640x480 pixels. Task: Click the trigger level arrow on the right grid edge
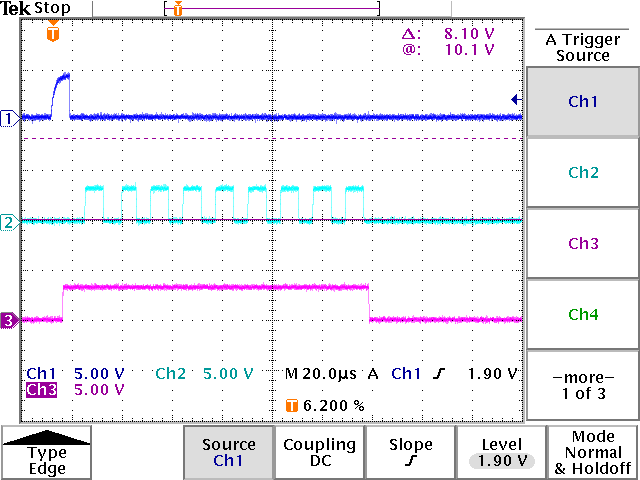[515, 99]
